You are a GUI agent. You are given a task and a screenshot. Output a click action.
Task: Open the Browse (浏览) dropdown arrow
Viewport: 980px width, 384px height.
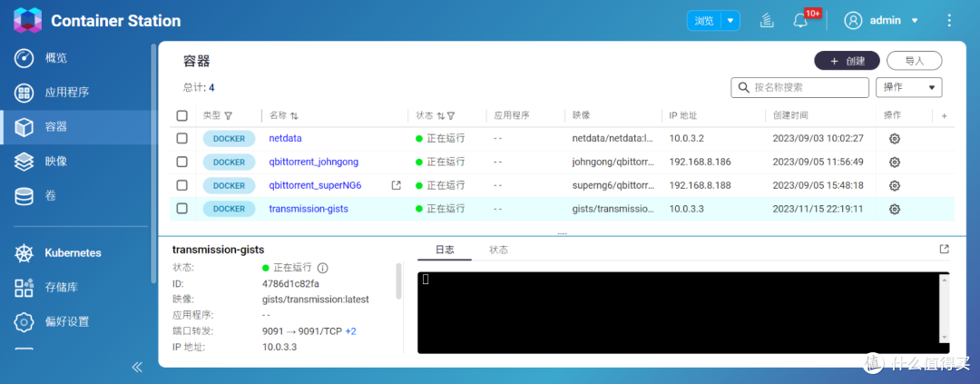coord(730,21)
